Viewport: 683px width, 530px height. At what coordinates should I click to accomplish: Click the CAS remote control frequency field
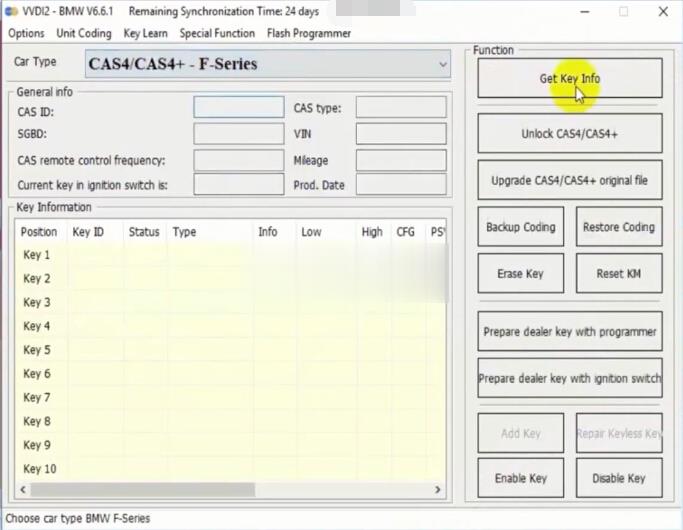point(239,160)
